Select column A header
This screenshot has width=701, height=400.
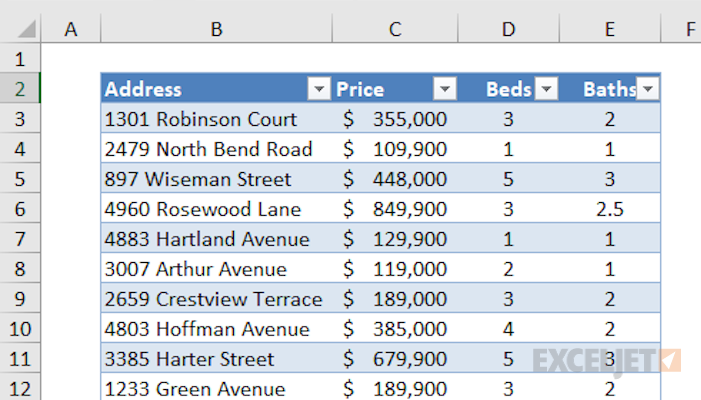(70, 30)
